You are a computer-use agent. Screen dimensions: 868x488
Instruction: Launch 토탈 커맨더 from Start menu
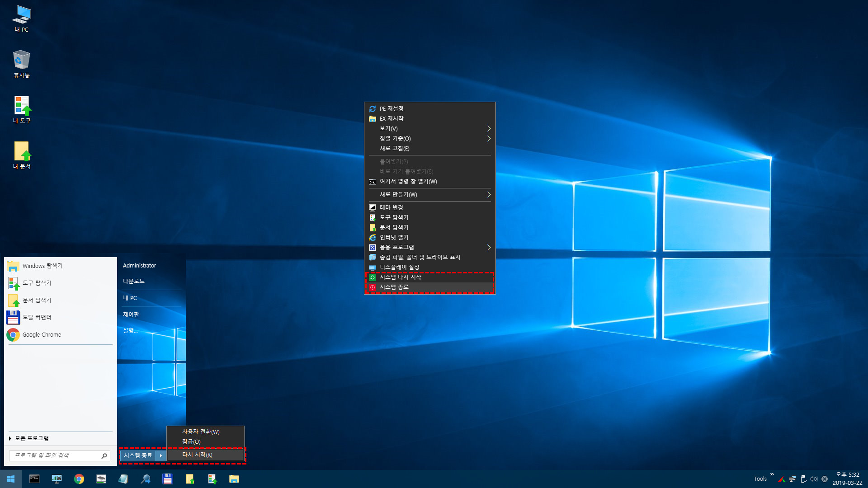(60, 318)
